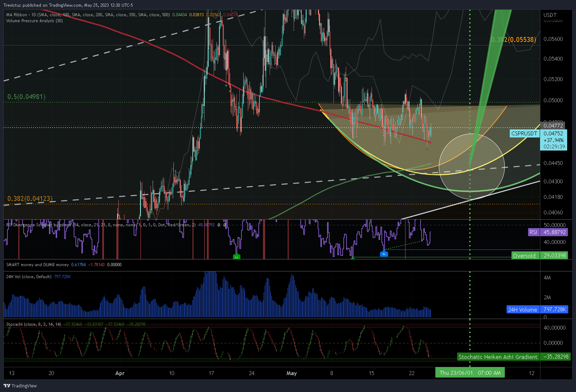Click the 0.05600 price axis level
The image size is (576, 392).
pos(553,39)
